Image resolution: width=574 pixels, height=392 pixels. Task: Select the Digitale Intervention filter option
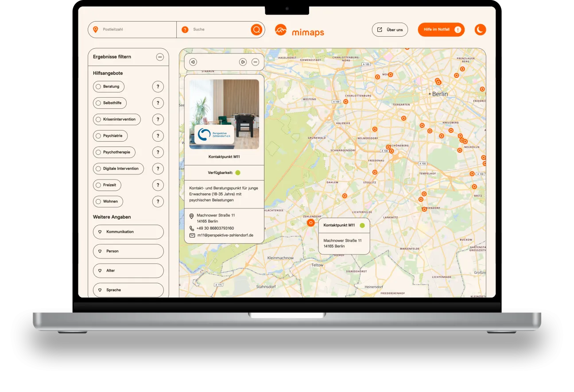click(118, 169)
